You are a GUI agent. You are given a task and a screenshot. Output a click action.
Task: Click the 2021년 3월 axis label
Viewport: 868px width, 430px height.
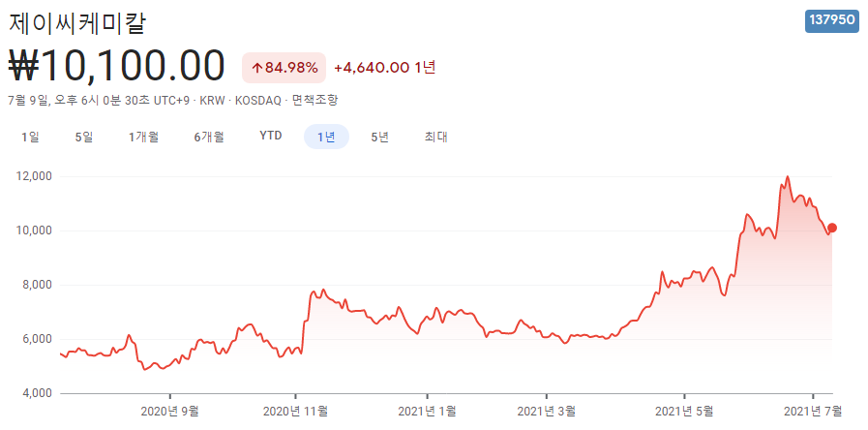click(x=547, y=412)
